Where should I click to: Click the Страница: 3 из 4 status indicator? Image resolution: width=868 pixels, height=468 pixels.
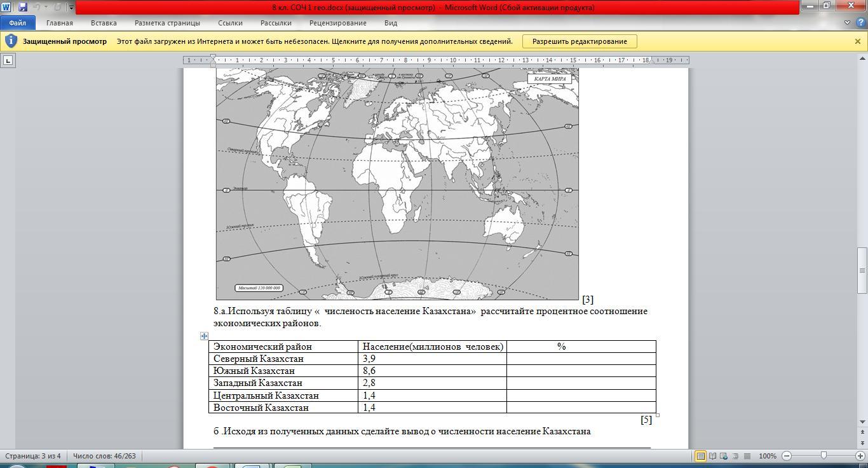tap(33, 456)
